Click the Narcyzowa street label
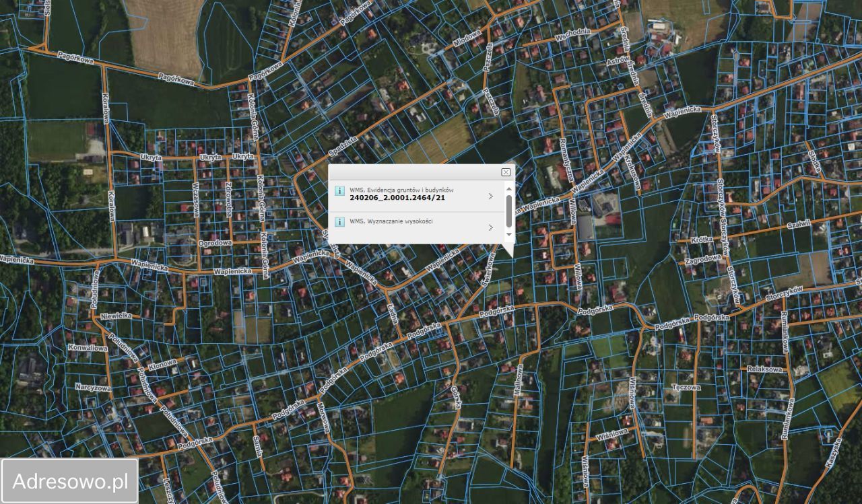The image size is (862, 504). 93,388
